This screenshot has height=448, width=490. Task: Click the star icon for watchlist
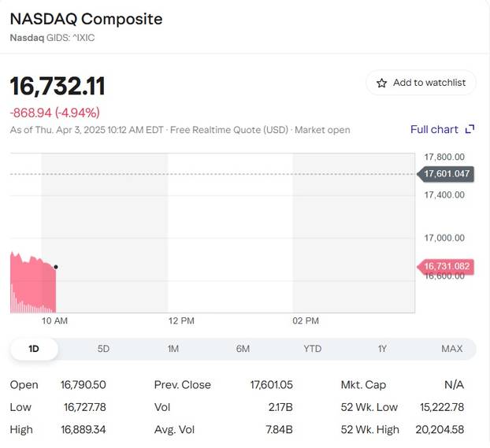[382, 83]
